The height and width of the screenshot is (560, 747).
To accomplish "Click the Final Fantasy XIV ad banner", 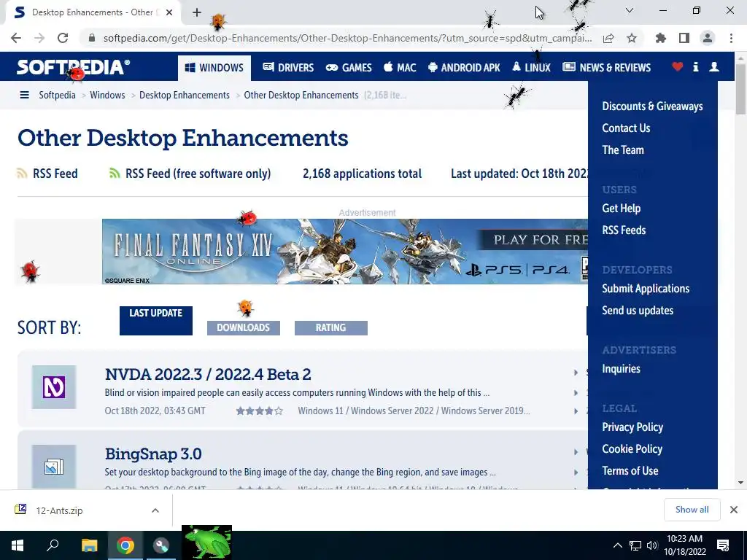I will tap(345, 252).
